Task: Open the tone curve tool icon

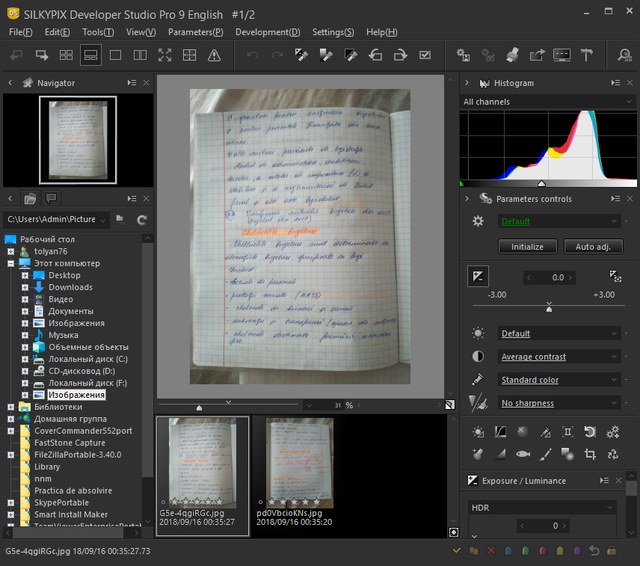Action: 500,432
